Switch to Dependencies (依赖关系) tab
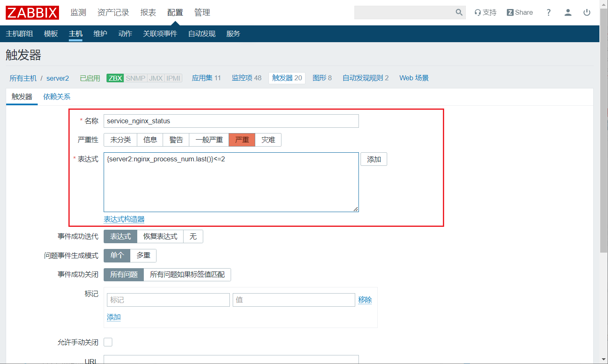The image size is (608, 364). 57,97
